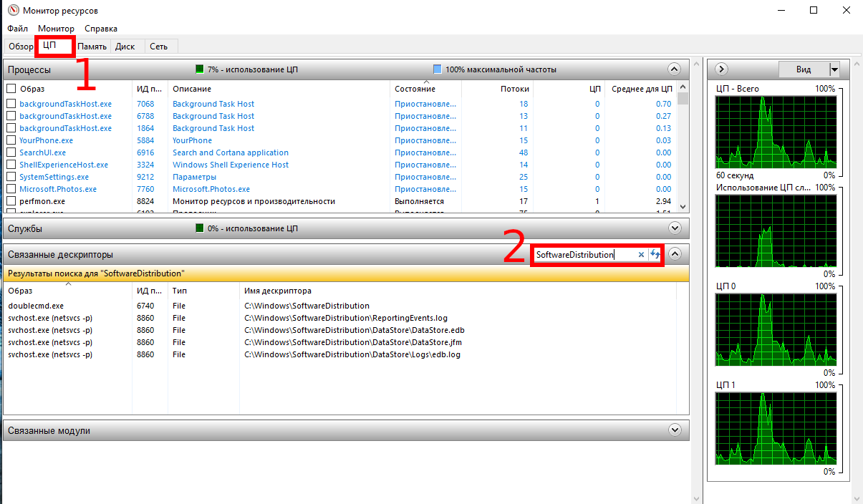Click the Resource Monitor app icon in title bar
The image size is (863, 504).
click(x=12, y=11)
